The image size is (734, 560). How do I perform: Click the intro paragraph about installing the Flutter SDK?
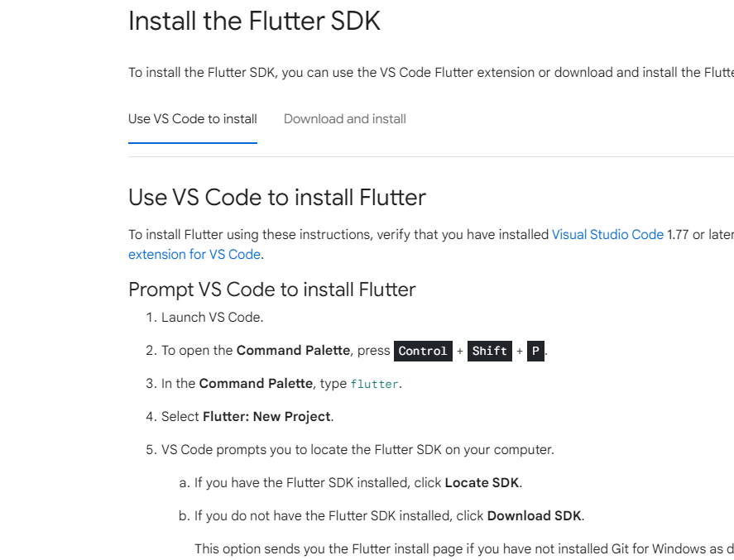tap(431, 73)
